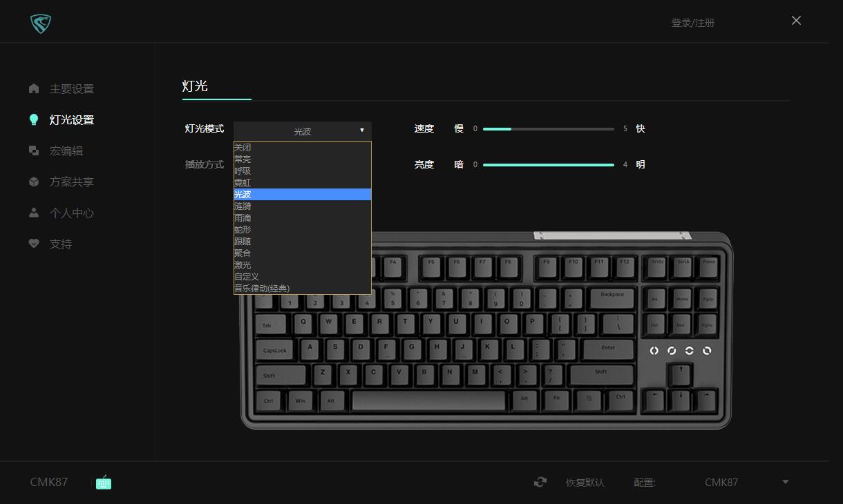Click the heart icon for 支持
The height and width of the screenshot is (504, 843).
coord(34,244)
